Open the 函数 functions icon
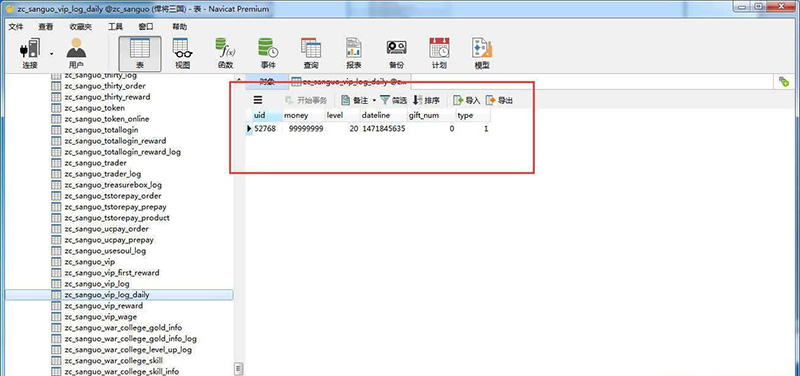Viewport: 800px width, 376px height. click(226, 53)
